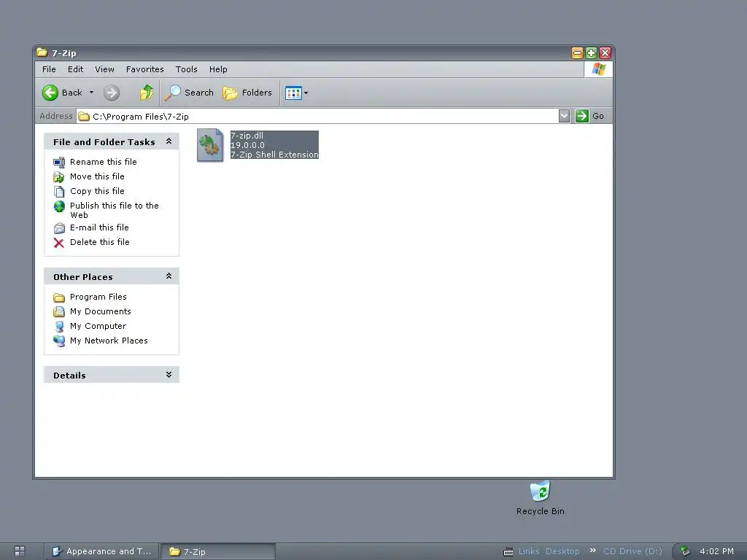The image size is (747, 560).
Task: Click the 7-Zip title bar folder icon
Action: [42, 52]
